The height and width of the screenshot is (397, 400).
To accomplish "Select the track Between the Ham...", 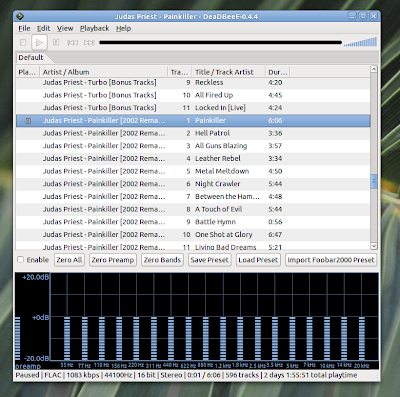I will click(193, 196).
